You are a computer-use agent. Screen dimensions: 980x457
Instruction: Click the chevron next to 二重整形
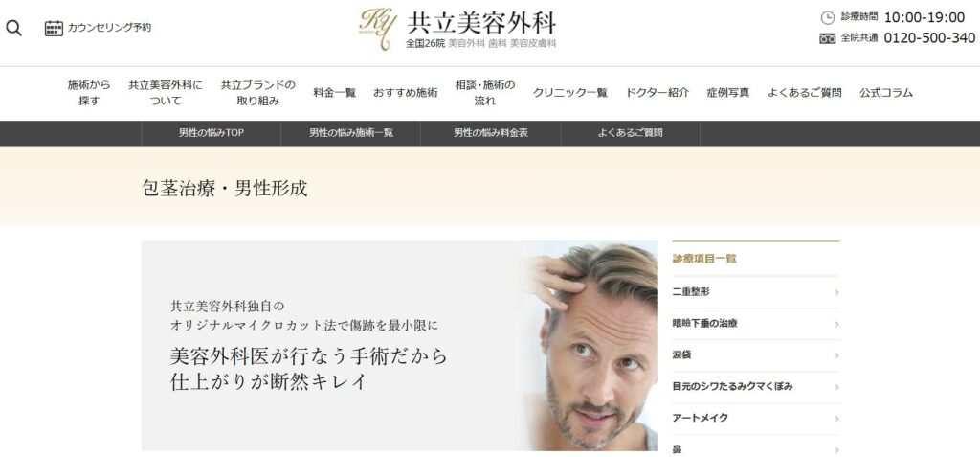[x=836, y=292]
